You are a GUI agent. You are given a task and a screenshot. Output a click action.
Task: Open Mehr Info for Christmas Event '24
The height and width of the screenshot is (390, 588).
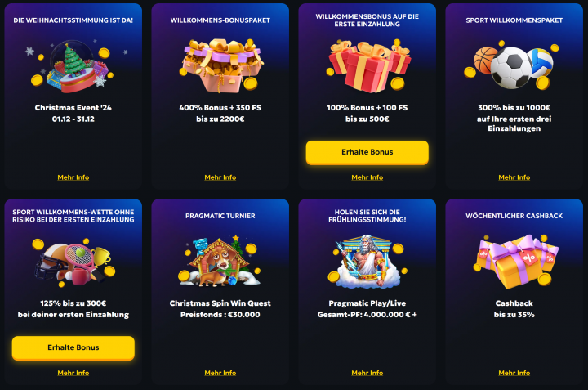pos(73,177)
